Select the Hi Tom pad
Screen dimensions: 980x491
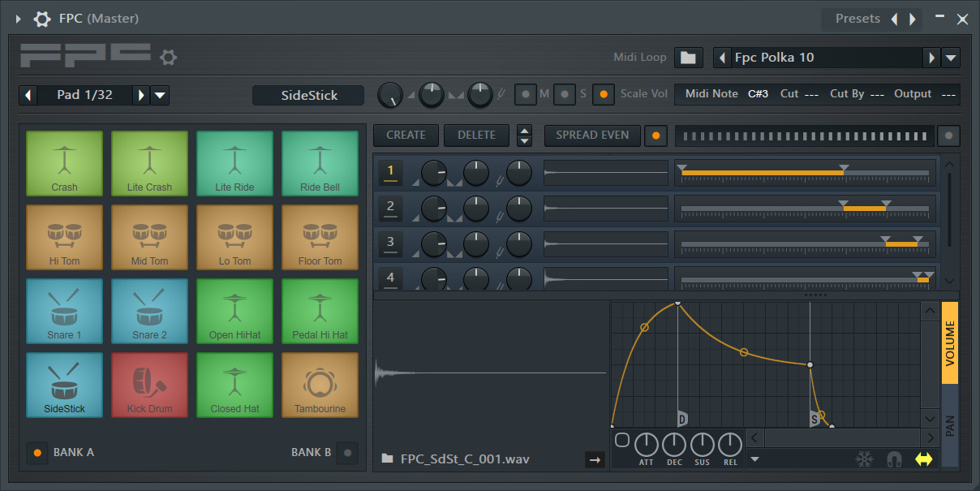pyautogui.click(x=64, y=237)
